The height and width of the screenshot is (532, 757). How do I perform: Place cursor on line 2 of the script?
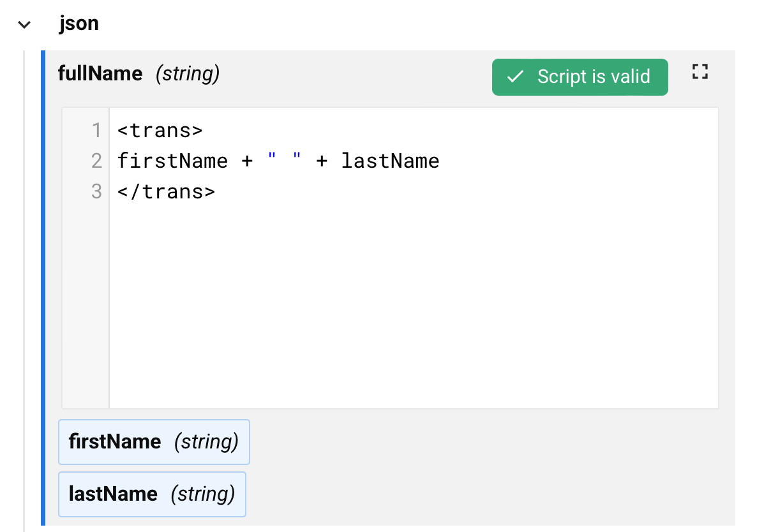point(278,160)
